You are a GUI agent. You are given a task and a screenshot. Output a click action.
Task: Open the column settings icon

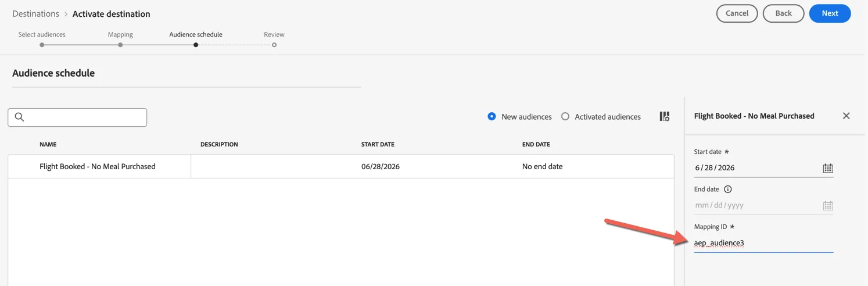[665, 117]
